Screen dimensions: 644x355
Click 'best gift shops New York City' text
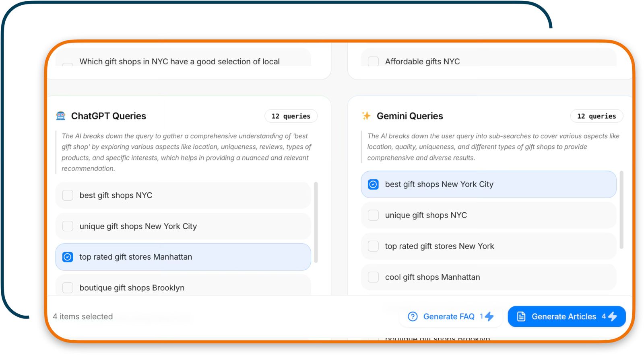coord(439,184)
